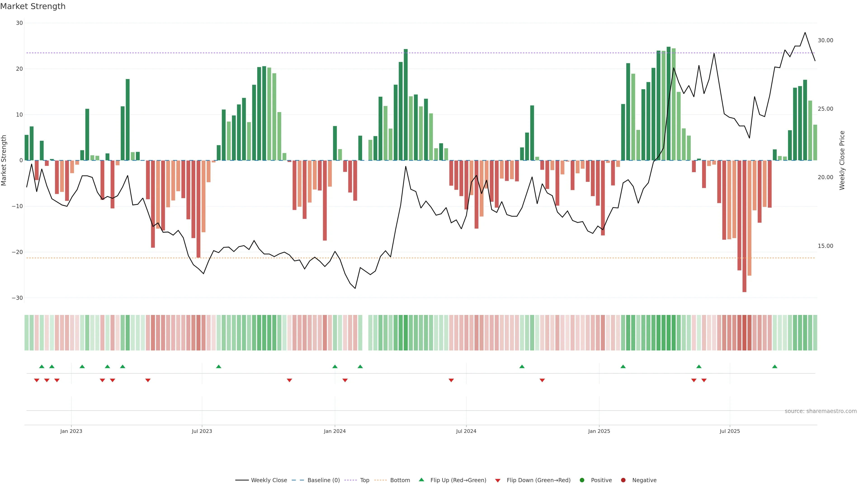868x488 pixels.
Task: Click the Jan 2024 x-axis label
Action: click(335, 431)
